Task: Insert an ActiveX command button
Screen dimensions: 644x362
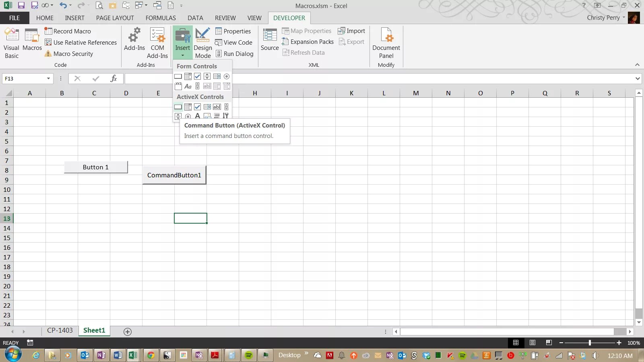Action: (178, 107)
